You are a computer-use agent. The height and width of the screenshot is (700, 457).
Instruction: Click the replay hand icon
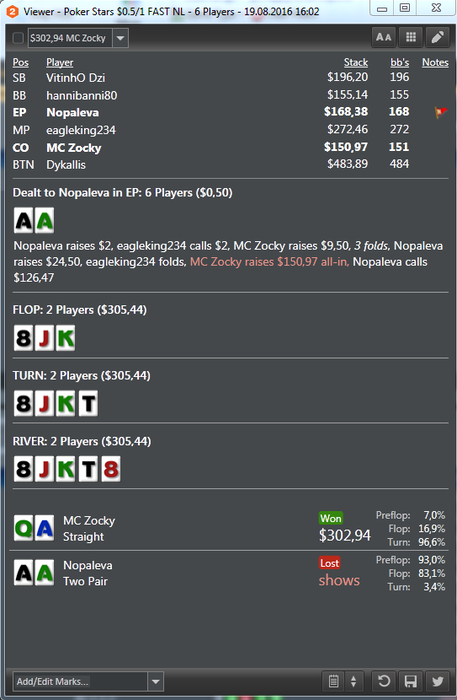[x=384, y=681]
